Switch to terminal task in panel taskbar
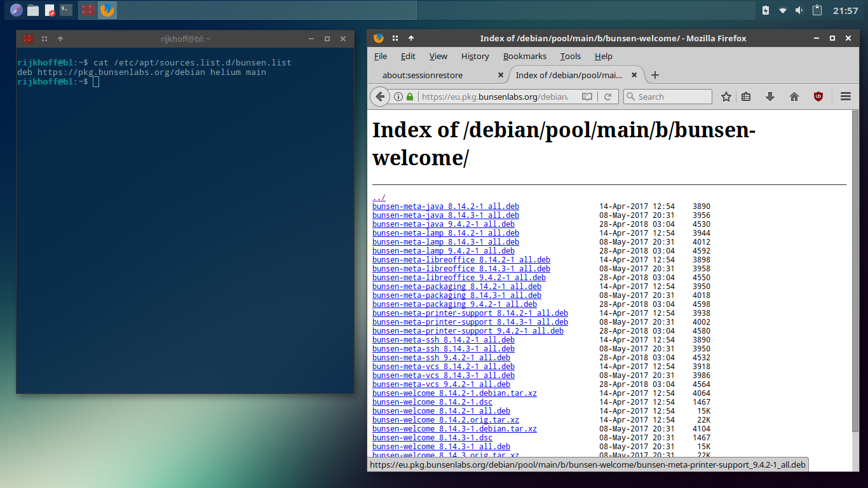Image resolution: width=868 pixels, height=488 pixels. pos(88,10)
